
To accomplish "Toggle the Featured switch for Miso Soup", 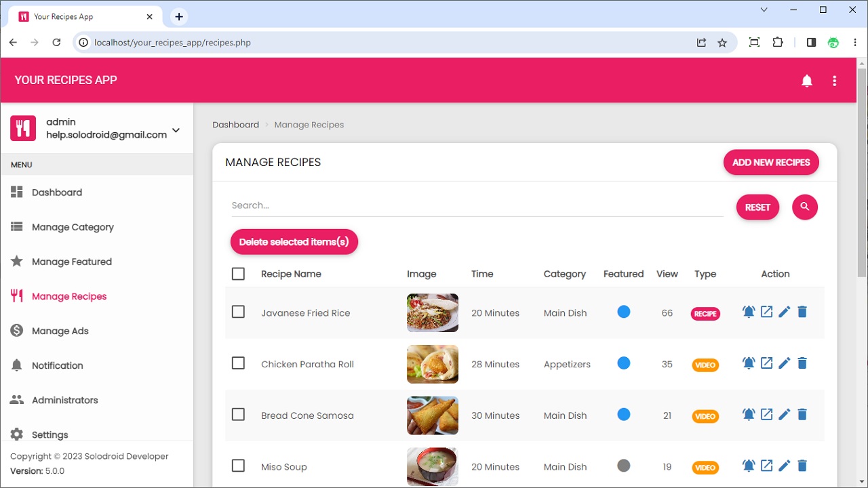I will pos(623,466).
